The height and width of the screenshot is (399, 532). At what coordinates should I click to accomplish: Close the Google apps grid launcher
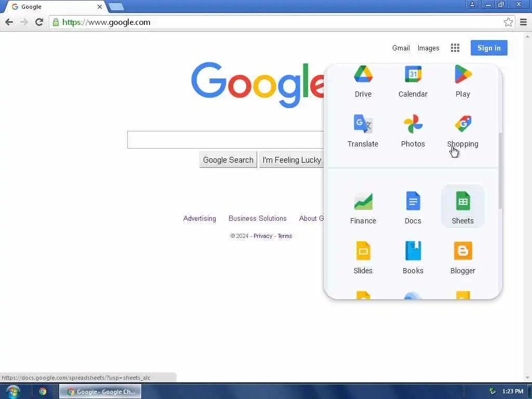pyautogui.click(x=455, y=48)
